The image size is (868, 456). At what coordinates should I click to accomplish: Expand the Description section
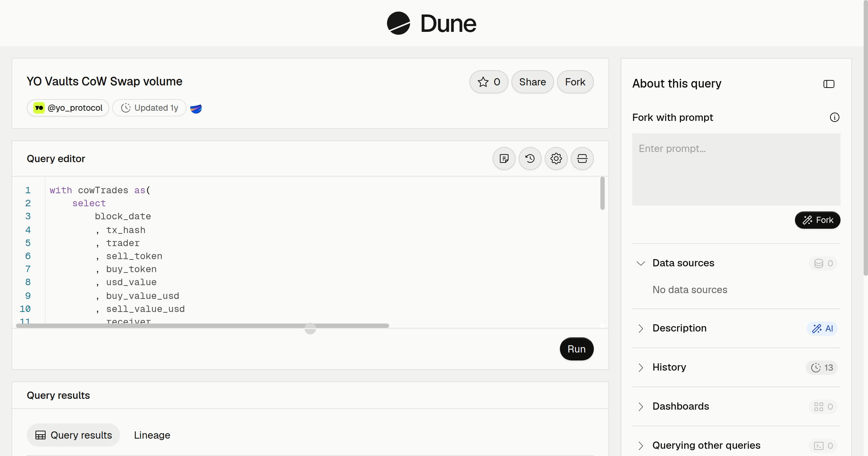point(641,328)
